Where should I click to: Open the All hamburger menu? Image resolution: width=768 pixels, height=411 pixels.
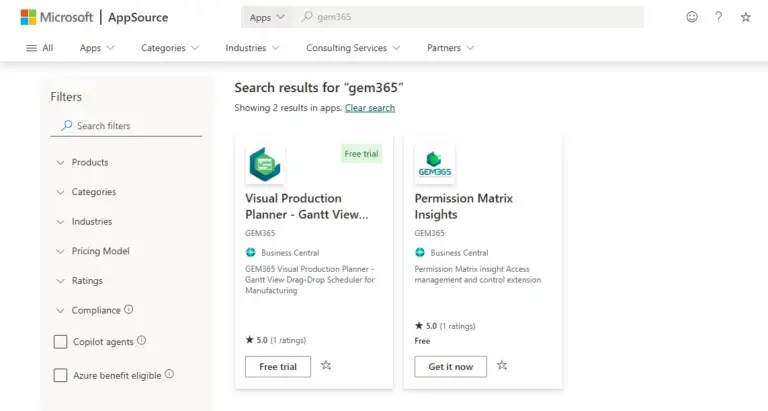tap(38, 47)
